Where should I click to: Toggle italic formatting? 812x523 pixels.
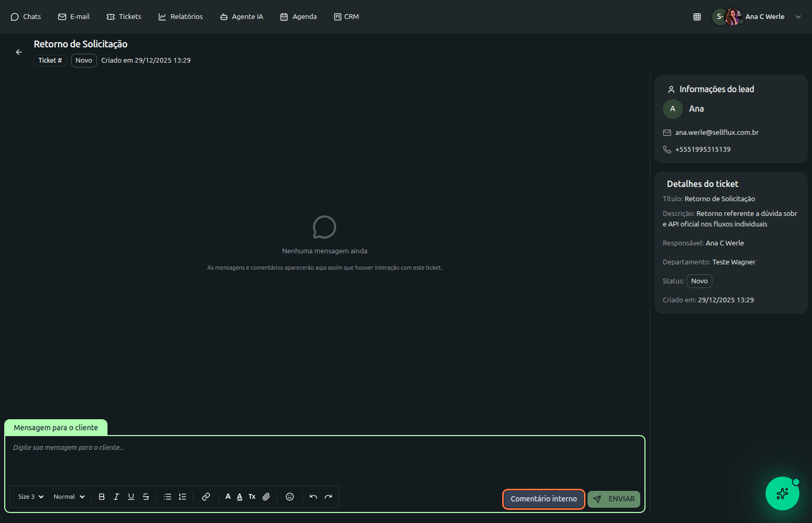[116, 497]
